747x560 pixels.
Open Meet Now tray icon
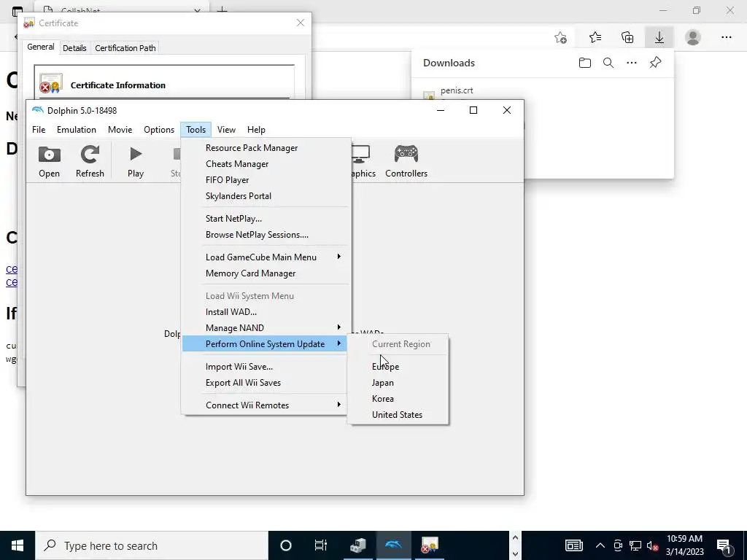618,545
